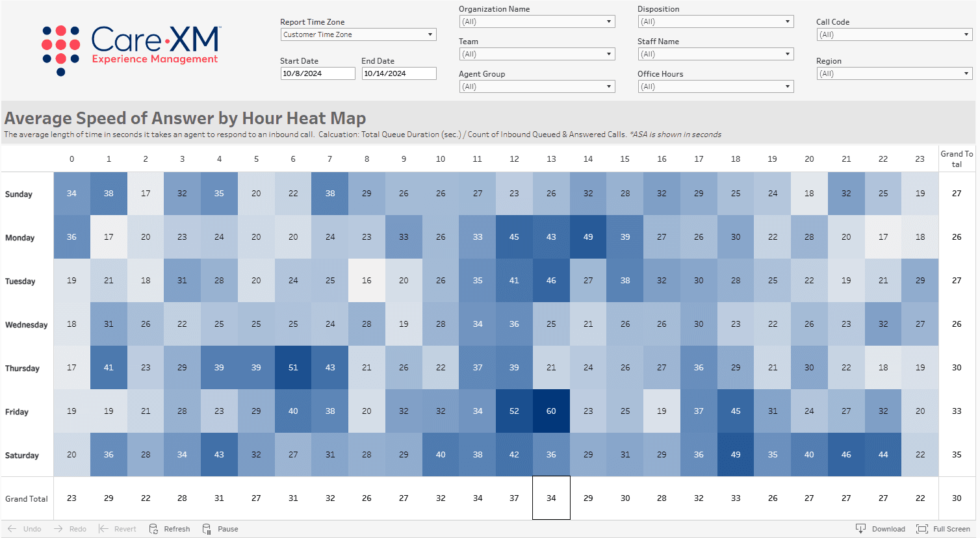Open the Team filter dropdown
This screenshot has width=980, height=538.
pos(608,53)
